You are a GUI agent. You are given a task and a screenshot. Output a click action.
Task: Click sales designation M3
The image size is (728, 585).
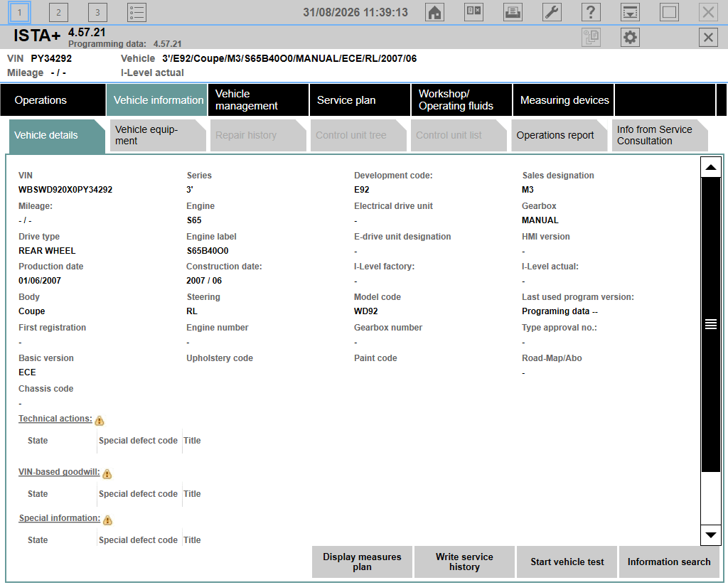[528, 190]
